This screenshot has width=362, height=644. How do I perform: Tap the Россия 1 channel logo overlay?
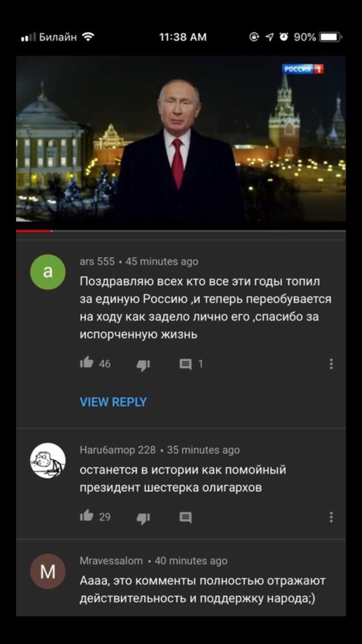click(303, 69)
